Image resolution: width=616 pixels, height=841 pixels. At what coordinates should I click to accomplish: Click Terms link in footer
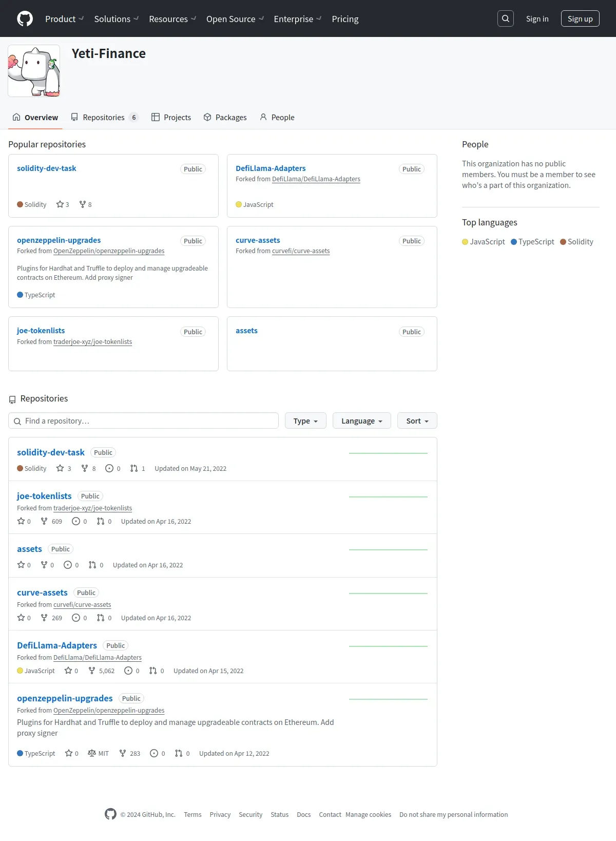(192, 815)
